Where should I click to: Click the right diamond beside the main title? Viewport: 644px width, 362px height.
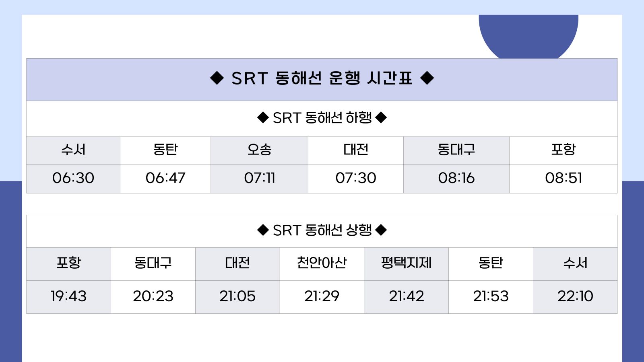click(x=427, y=78)
